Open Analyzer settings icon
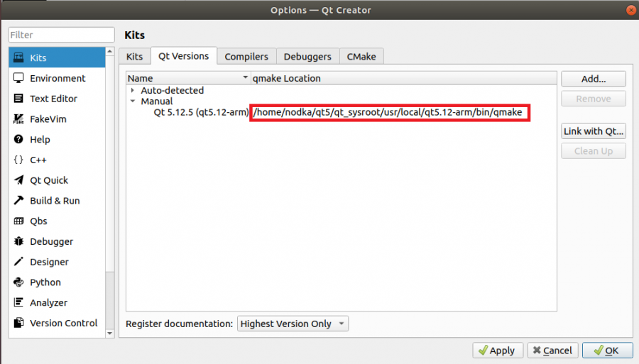Image resolution: width=639 pixels, height=364 pixels. tap(18, 302)
